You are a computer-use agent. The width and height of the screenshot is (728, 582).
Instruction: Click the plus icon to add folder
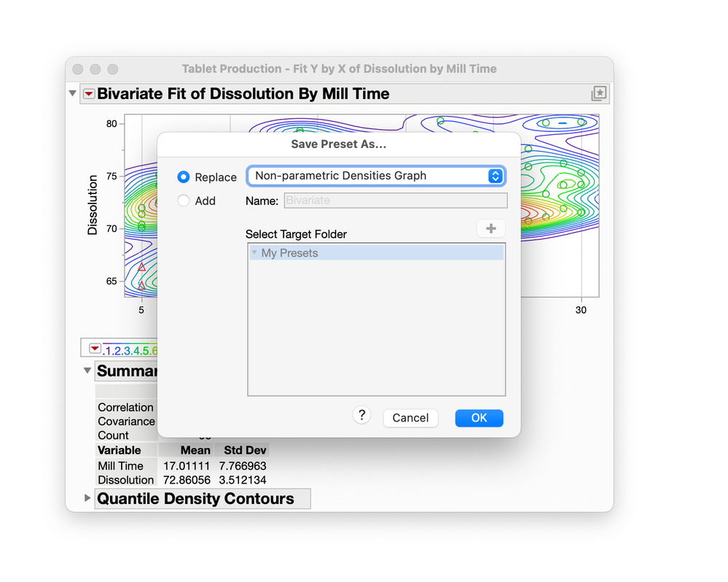coord(490,228)
